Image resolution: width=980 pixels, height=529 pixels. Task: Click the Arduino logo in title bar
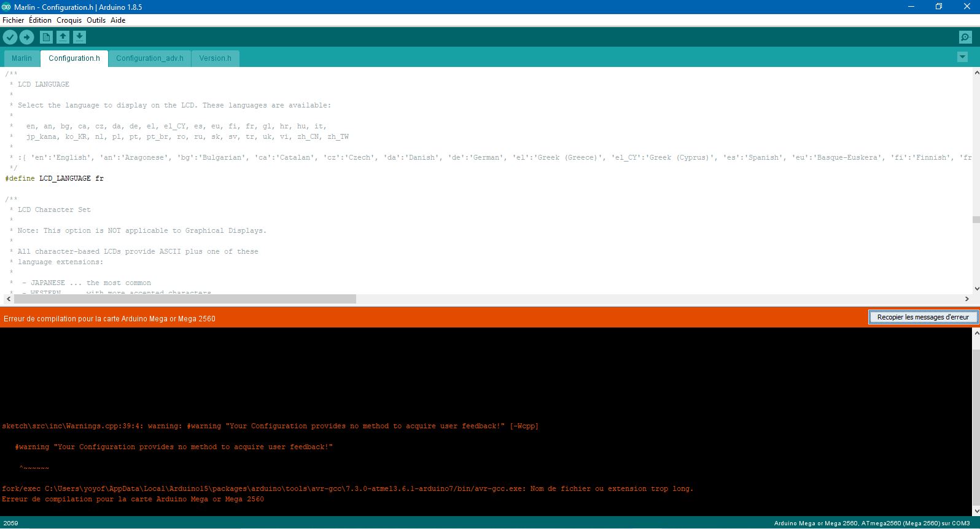pos(6,7)
